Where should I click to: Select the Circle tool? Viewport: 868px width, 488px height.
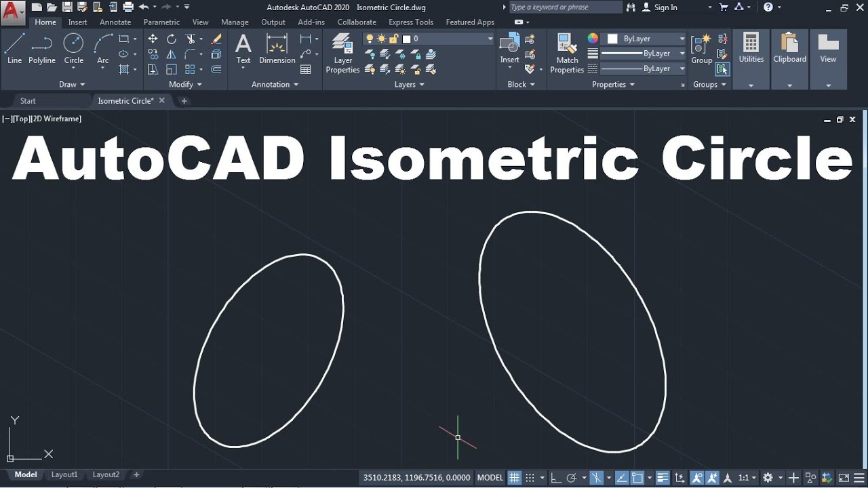pyautogui.click(x=73, y=49)
